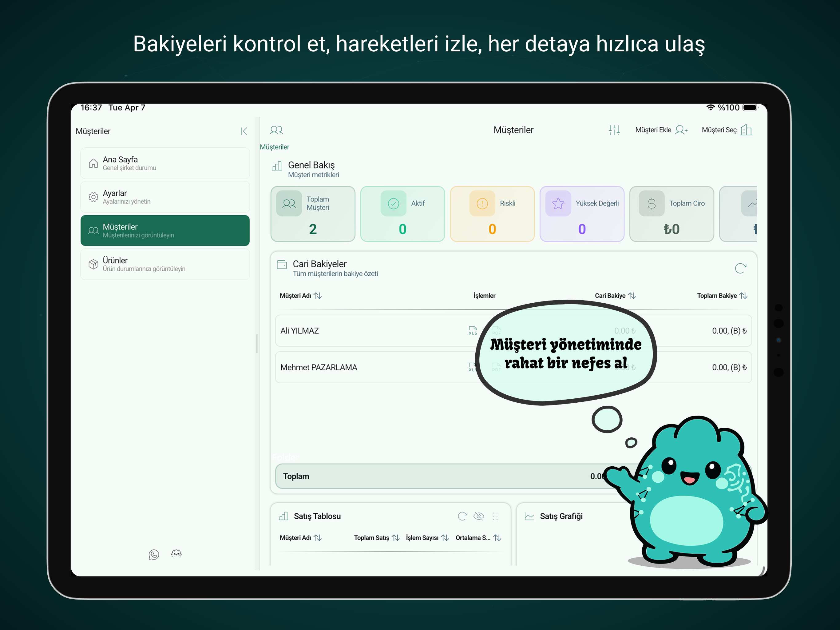Collapse the sidebar with the arrow icon
The width and height of the screenshot is (840, 630).
click(244, 131)
